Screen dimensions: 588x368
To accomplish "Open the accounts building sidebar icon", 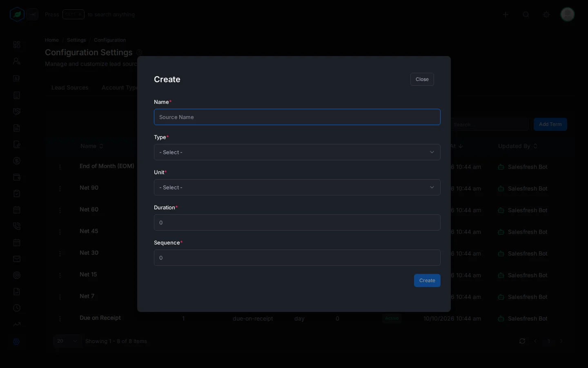I will pos(17,95).
